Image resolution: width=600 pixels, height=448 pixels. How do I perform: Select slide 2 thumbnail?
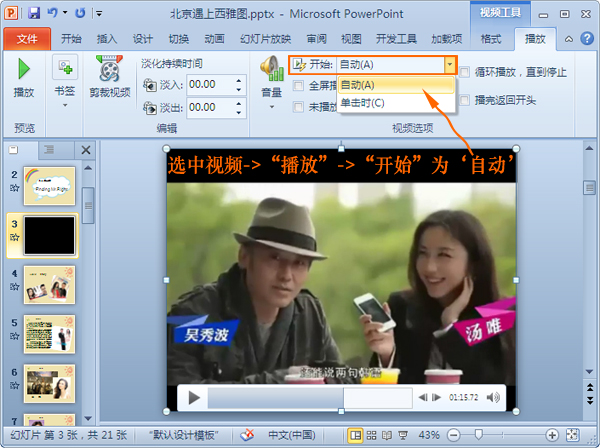49,186
